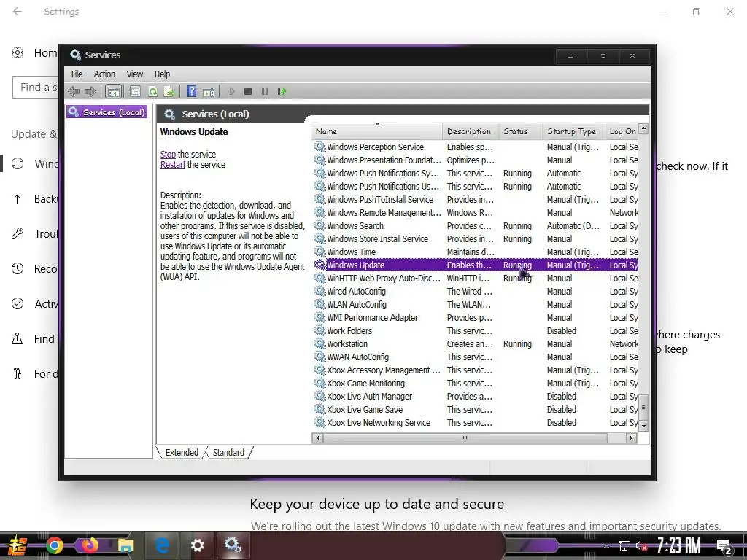The image size is (747, 560).
Task: Select the Windows Time service row
Action: [x=476, y=252]
